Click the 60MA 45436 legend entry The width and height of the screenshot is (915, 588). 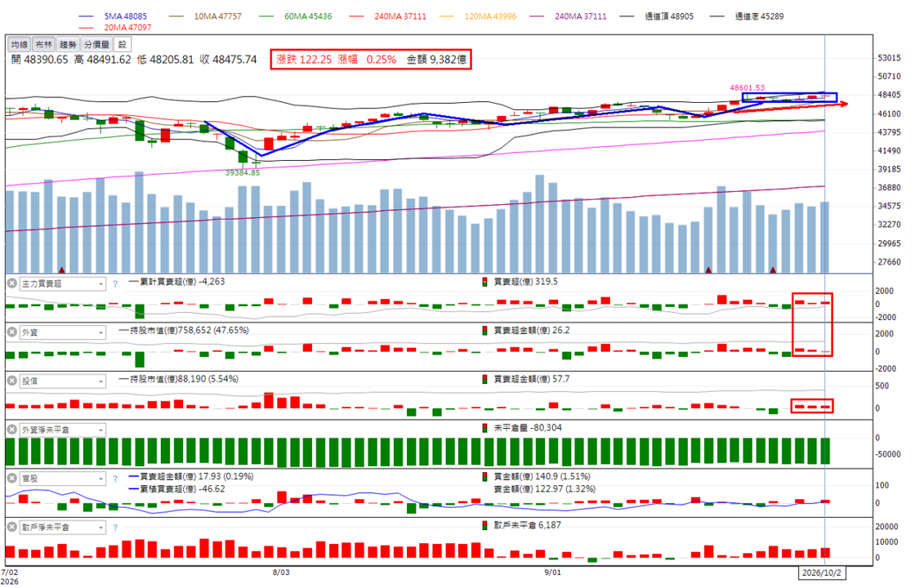[x=296, y=16]
